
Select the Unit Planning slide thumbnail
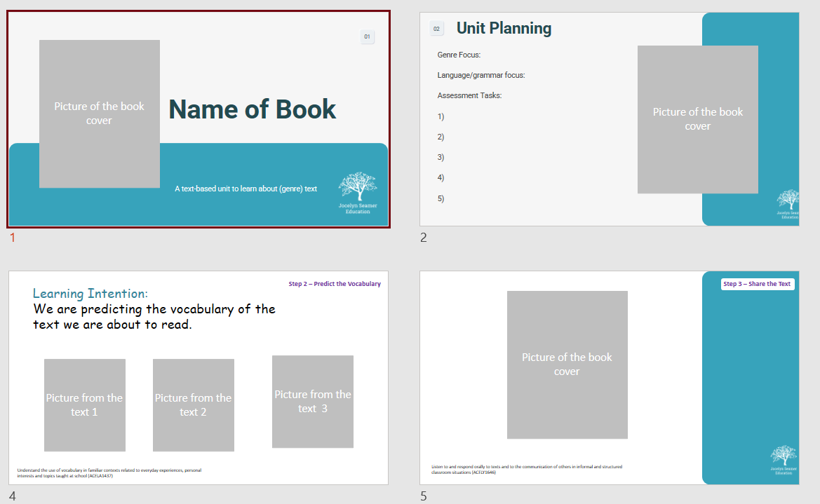pyautogui.click(x=610, y=119)
